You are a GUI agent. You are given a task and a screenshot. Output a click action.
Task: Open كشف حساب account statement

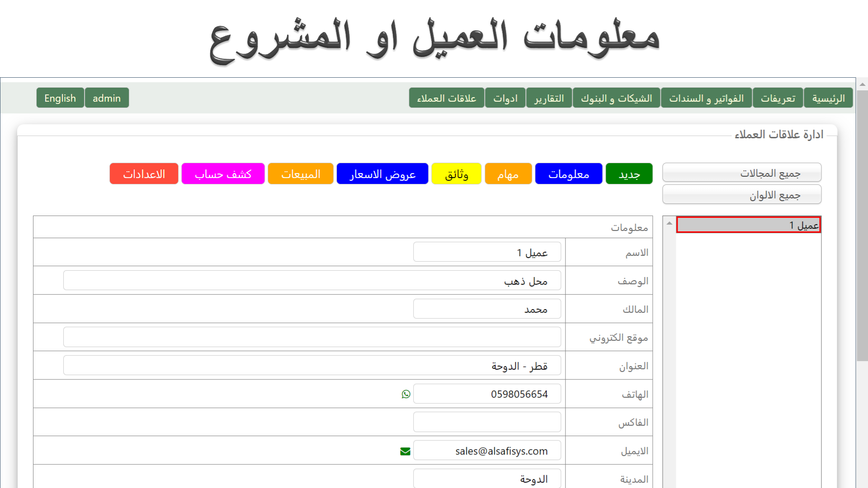[x=223, y=174]
